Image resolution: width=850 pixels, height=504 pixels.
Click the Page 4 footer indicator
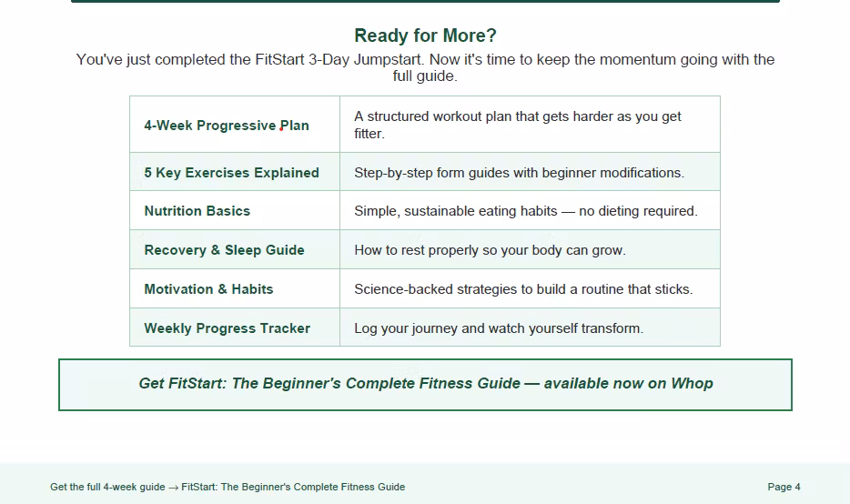tap(784, 487)
